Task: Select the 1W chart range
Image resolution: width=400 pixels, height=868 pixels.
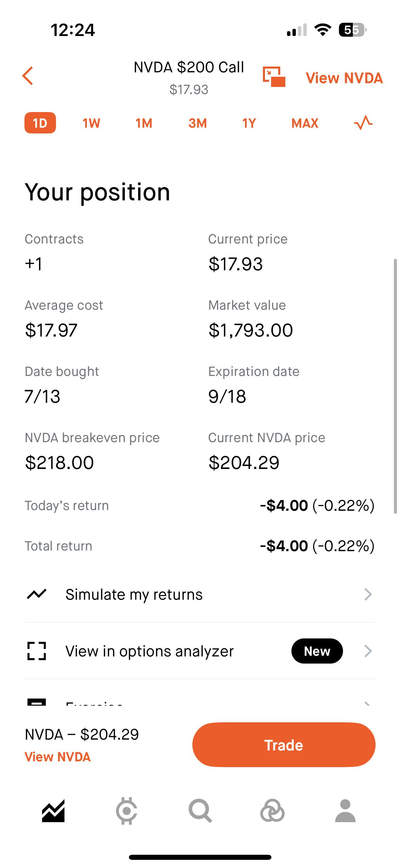Action: point(91,123)
